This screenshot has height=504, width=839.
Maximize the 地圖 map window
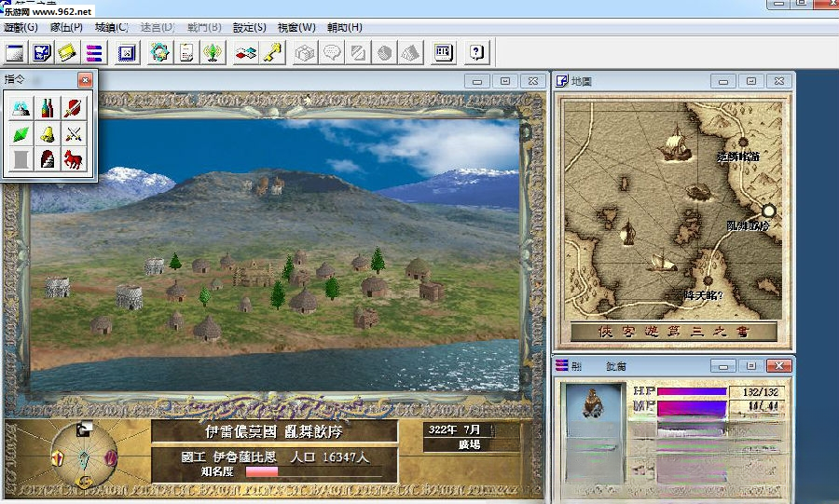pyautogui.click(x=751, y=81)
